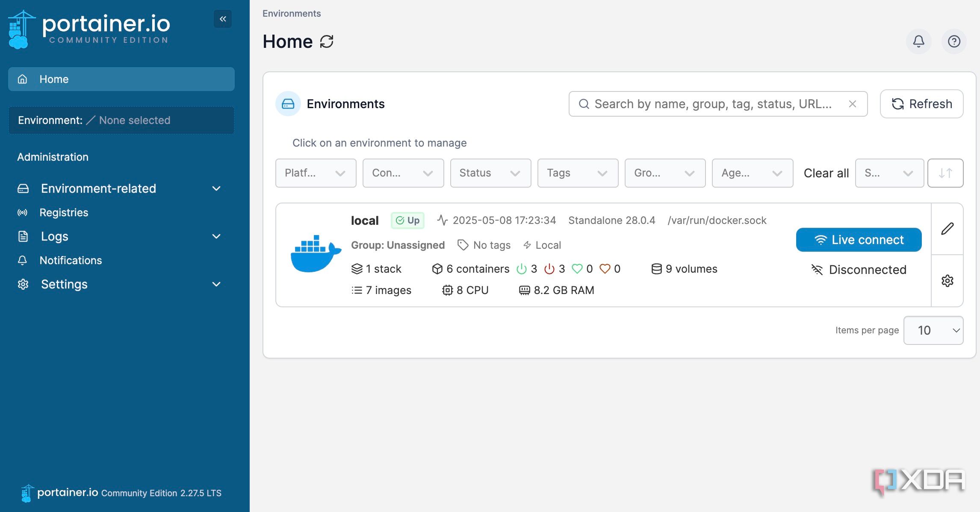Open the Status filter dropdown

click(490, 173)
